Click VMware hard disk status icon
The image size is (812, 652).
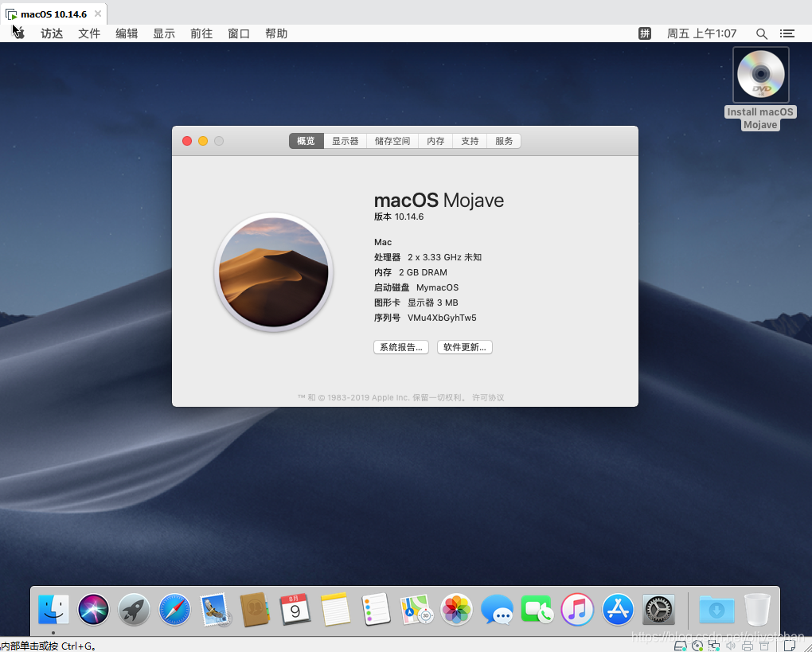tap(681, 646)
